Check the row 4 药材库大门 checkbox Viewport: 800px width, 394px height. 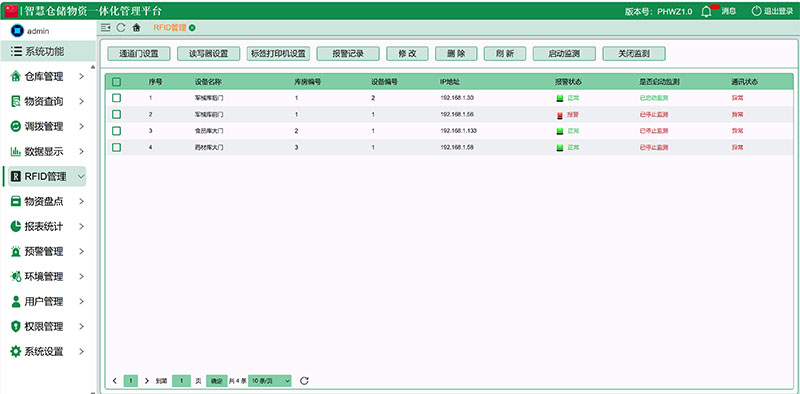coord(116,147)
